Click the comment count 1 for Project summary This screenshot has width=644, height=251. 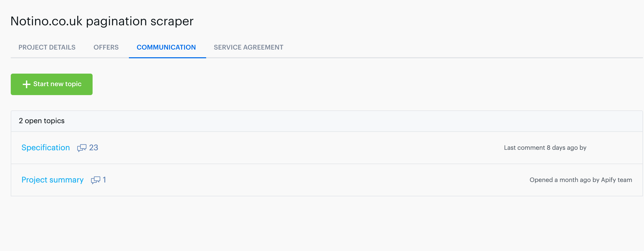point(104,180)
